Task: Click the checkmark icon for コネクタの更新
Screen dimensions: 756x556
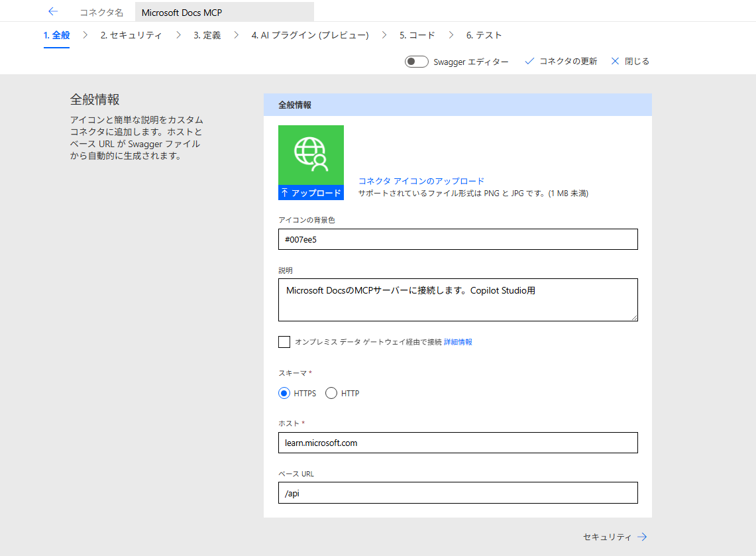Action: [529, 61]
